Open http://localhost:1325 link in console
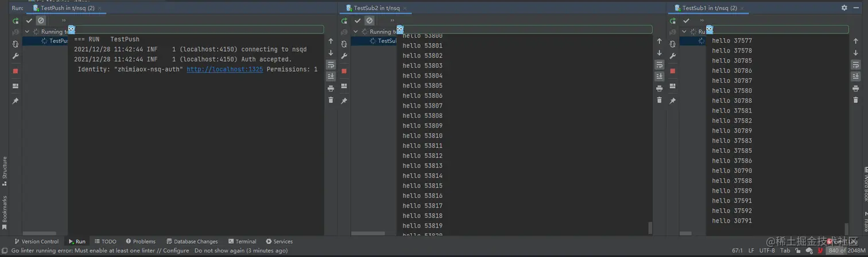 point(224,70)
